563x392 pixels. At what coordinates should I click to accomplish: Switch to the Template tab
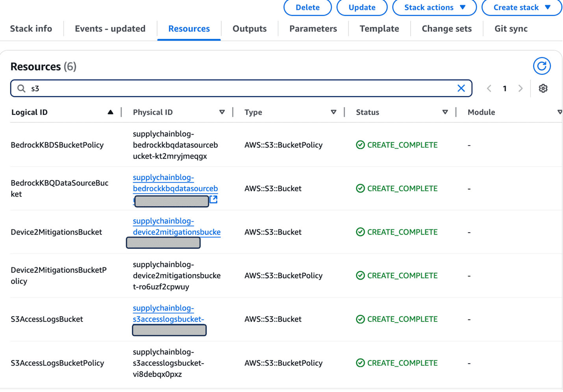pos(379,29)
